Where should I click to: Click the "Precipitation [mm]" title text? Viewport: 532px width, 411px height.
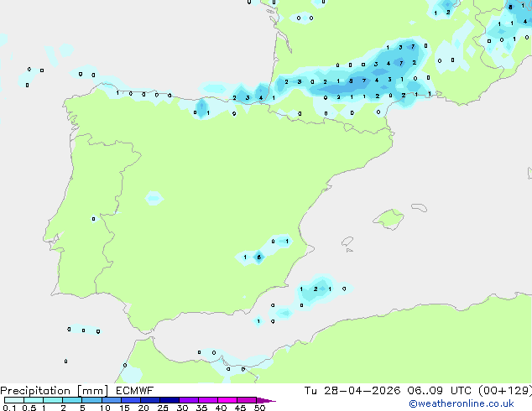(54, 391)
